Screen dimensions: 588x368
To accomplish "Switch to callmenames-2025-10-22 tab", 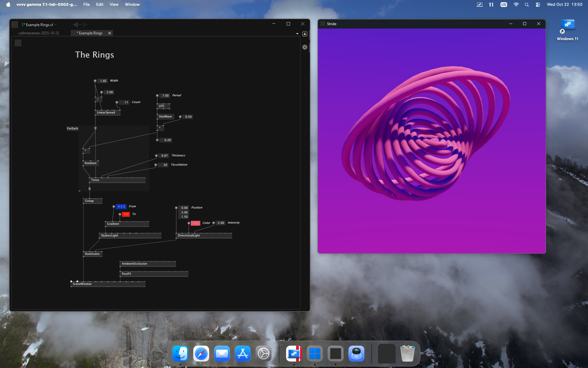I will pyautogui.click(x=39, y=33).
